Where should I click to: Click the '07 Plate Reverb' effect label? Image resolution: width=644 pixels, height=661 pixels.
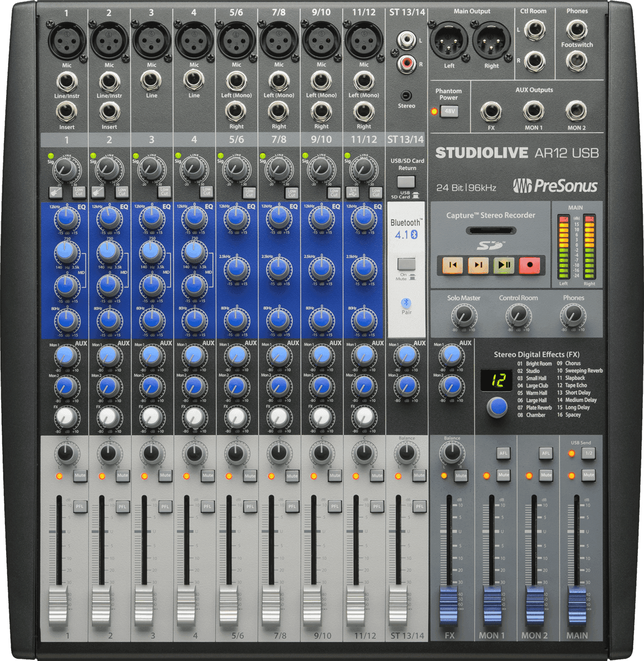(534, 408)
